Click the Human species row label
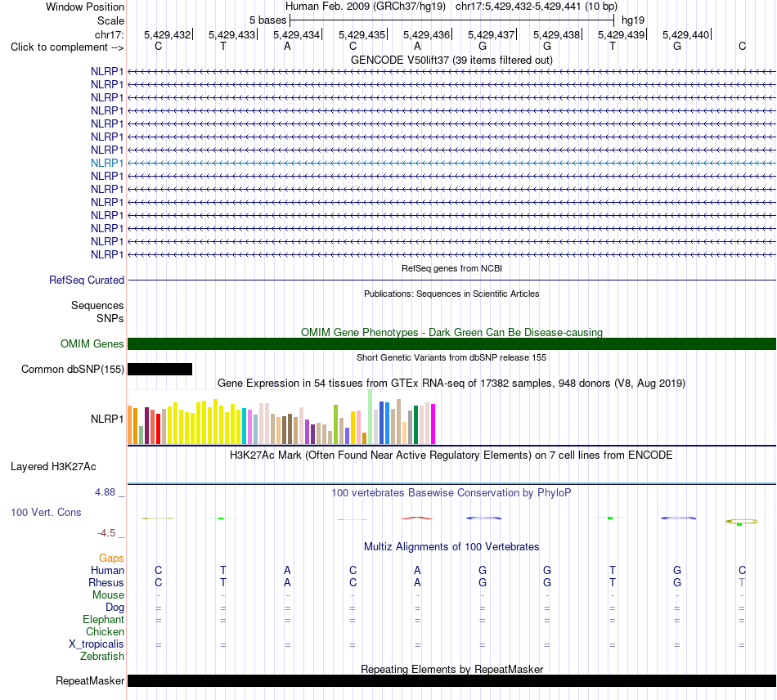777x700 pixels. [107, 571]
